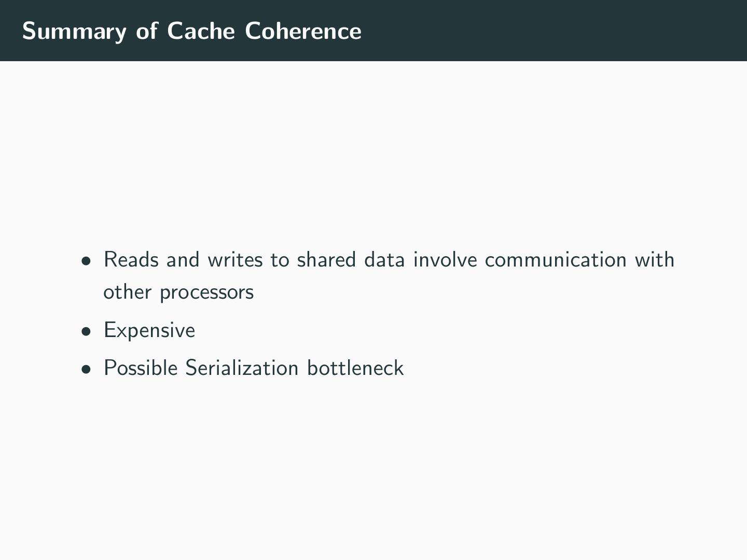The width and height of the screenshot is (747, 560).
Task: Click the bullet marker beside 'Expensive'
Action: pyautogui.click(x=86, y=331)
